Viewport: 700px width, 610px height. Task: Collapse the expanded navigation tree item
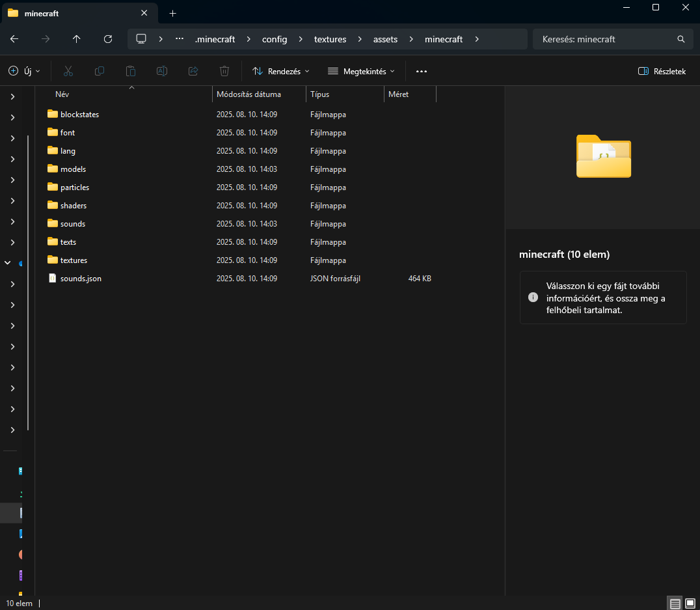[x=8, y=263]
